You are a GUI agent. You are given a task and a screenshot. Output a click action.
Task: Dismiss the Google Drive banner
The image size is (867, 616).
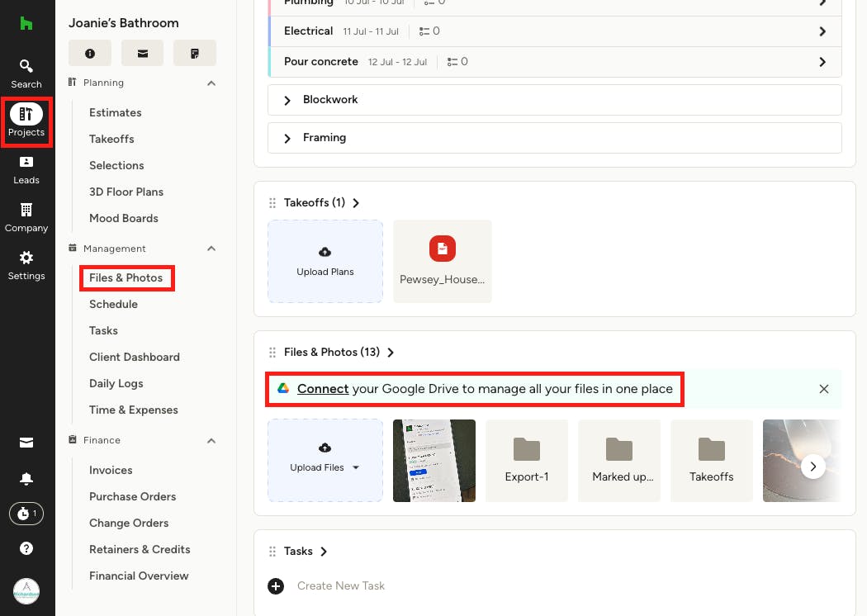pos(823,389)
